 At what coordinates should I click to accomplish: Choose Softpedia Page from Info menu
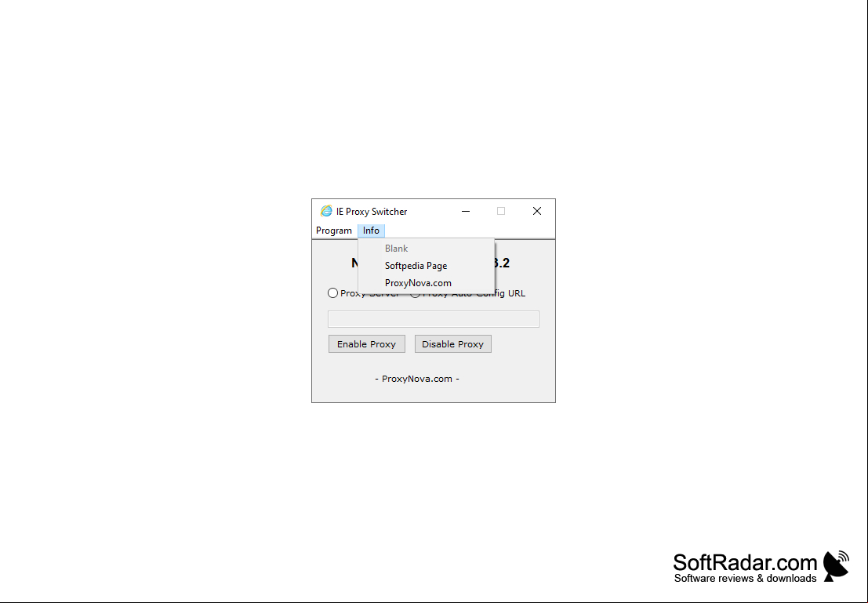point(426,266)
